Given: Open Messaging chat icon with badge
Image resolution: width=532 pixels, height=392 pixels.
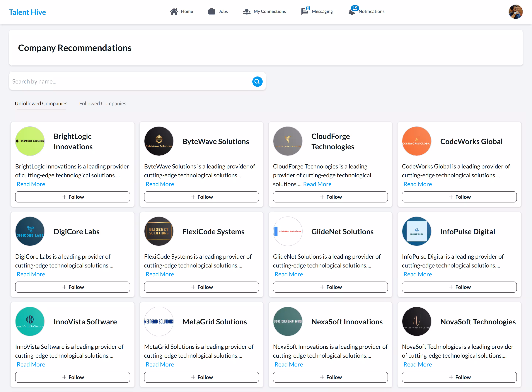Looking at the screenshot, I should (305, 11).
